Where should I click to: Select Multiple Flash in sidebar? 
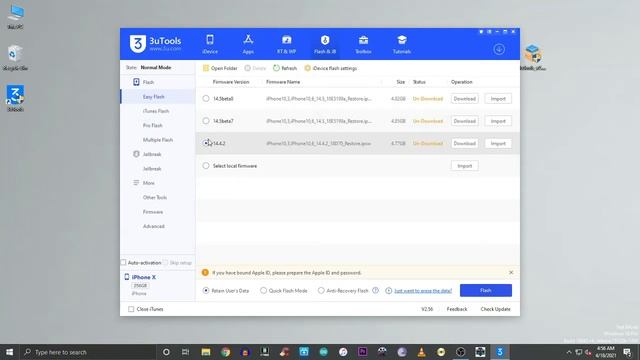[x=158, y=140]
